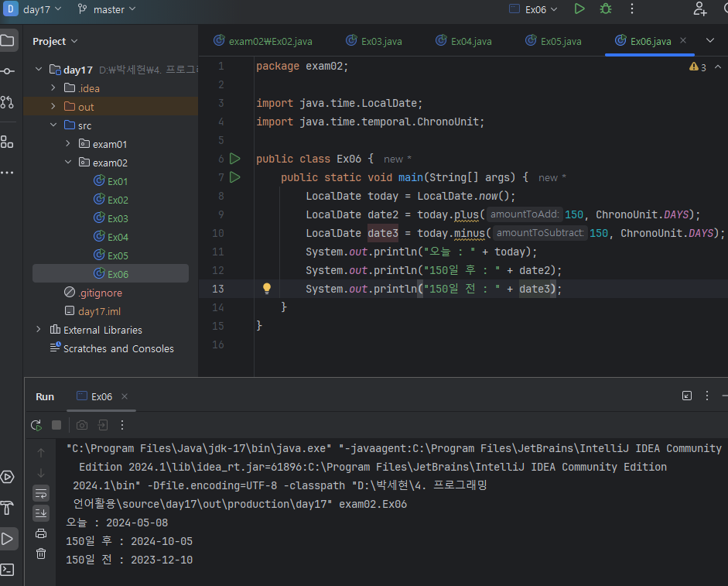Click the run gutter icon beside main method
The height and width of the screenshot is (586, 728).
coord(235,177)
